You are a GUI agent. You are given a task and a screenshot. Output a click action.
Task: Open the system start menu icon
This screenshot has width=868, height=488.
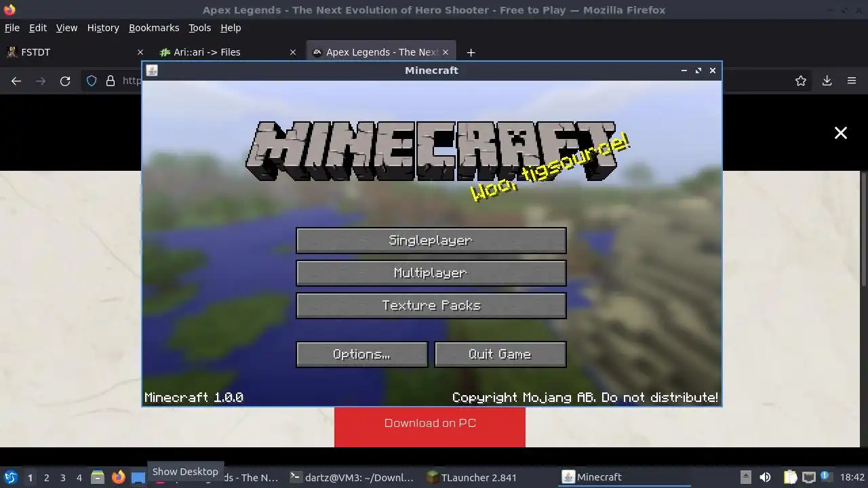(10, 477)
